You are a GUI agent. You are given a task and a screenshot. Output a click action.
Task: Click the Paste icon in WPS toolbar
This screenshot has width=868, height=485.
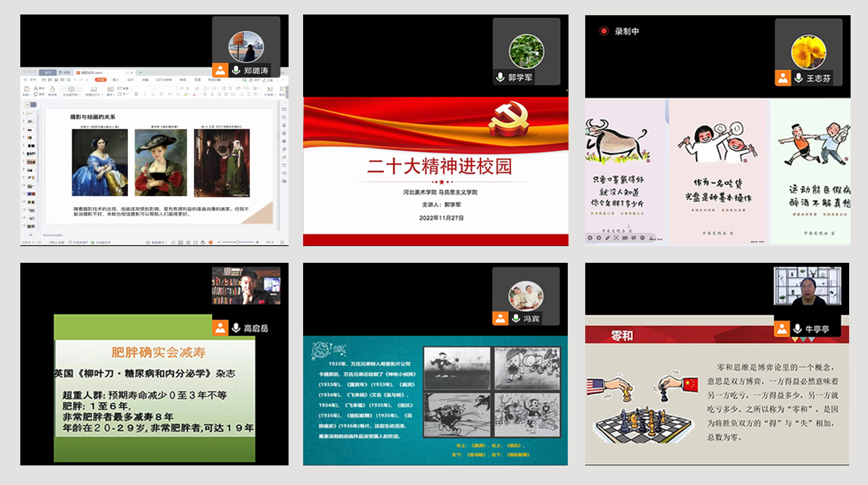25,90
